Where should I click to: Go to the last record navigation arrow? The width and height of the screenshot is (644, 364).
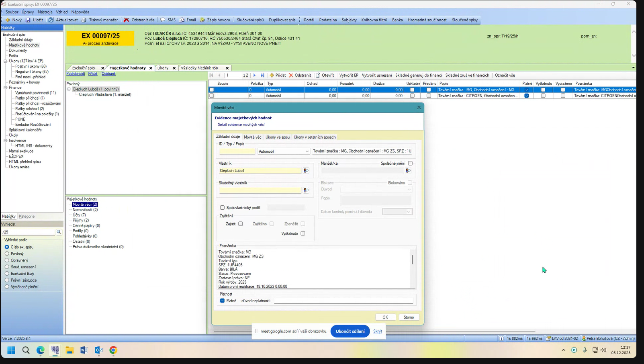point(262,76)
